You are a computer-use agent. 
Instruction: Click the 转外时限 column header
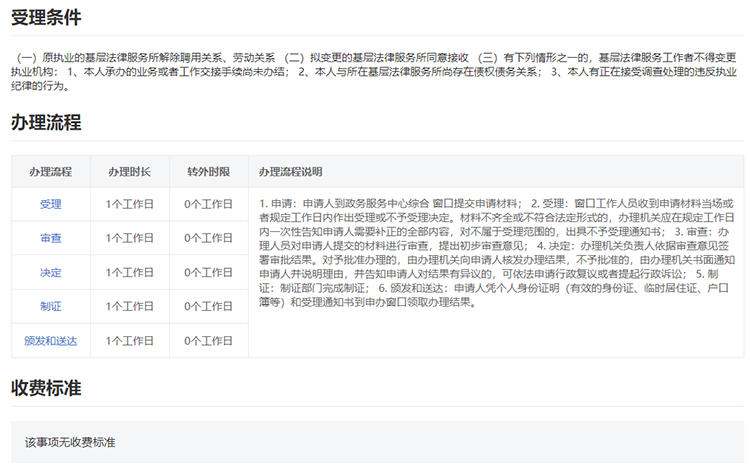[209, 172]
